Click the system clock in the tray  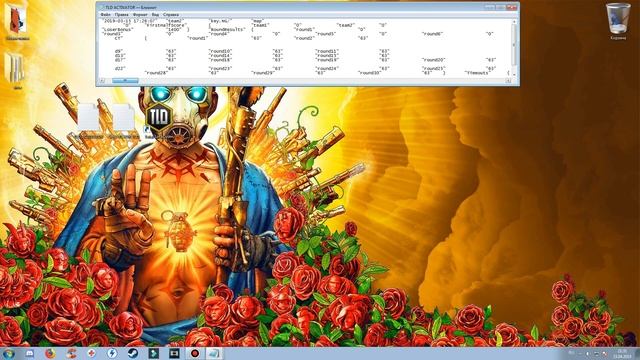pos(622,353)
